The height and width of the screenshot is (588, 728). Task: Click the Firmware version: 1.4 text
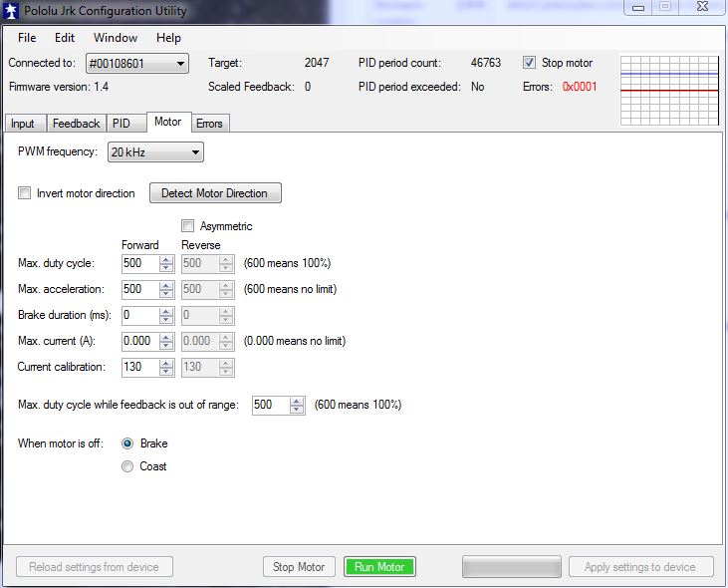(x=59, y=87)
